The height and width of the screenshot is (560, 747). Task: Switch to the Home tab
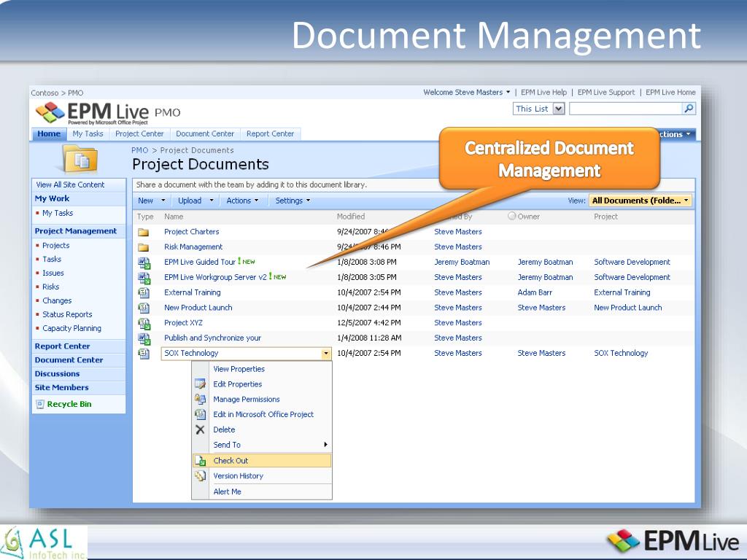coord(49,134)
